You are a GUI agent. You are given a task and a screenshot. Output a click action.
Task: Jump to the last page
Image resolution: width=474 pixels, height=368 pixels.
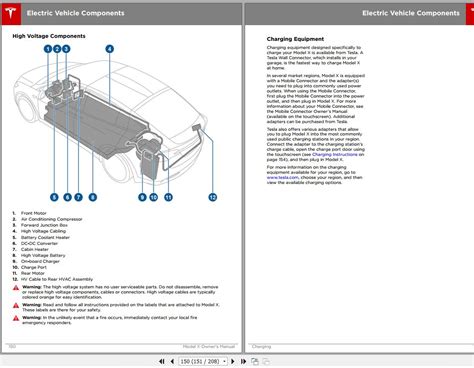(243, 361)
